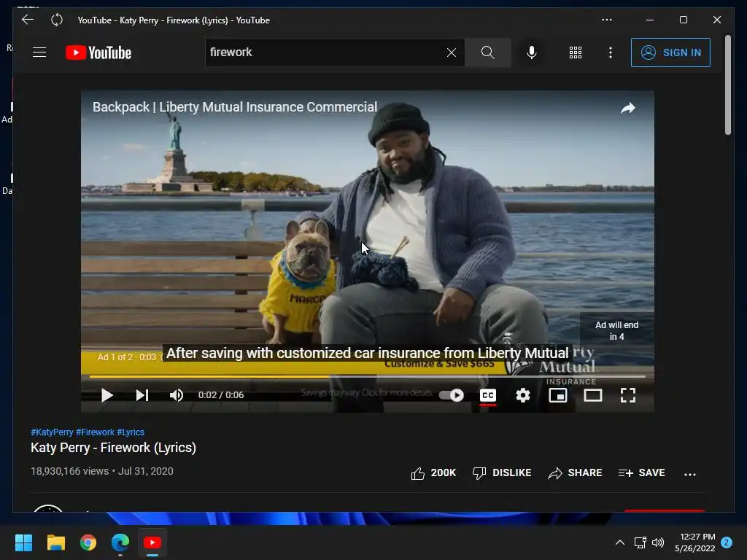Viewport: 747px width, 560px height.
Task: SAVE the video to a playlist
Action: (641, 472)
